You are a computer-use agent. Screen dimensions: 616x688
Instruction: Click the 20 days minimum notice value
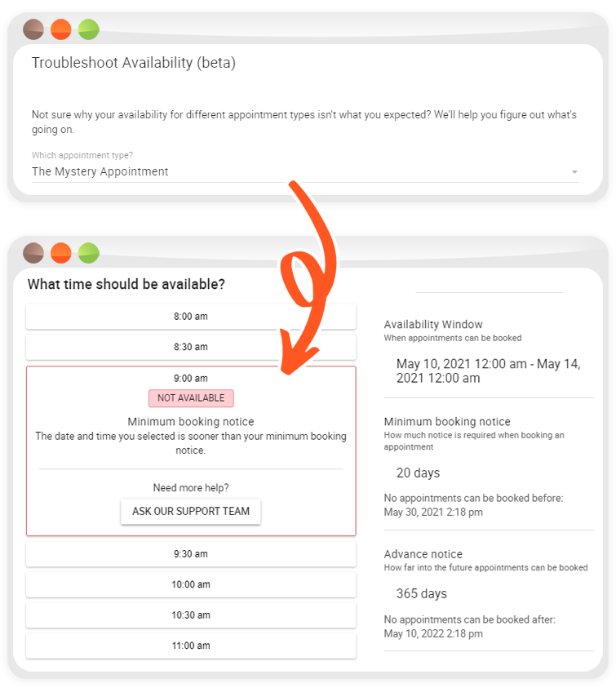click(418, 473)
